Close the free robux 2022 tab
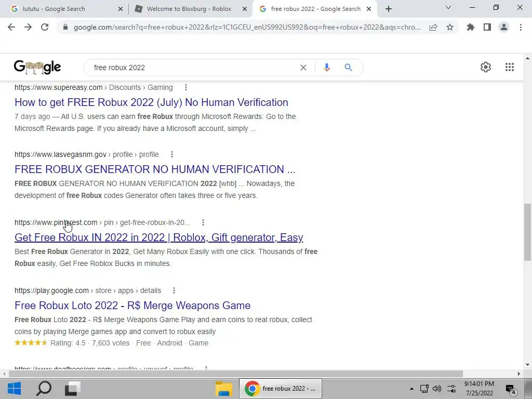The width and height of the screenshot is (532, 399). [x=369, y=9]
